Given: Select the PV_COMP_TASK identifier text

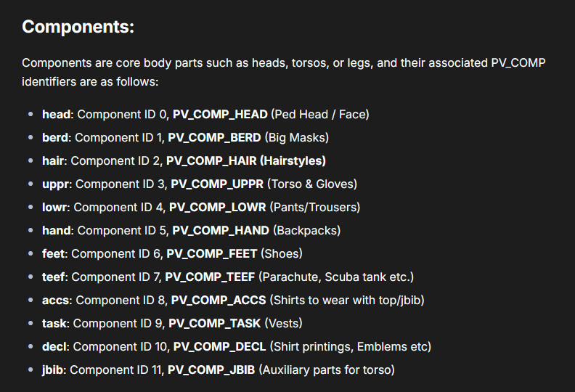Looking at the screenshot, I should coord(214,324).
